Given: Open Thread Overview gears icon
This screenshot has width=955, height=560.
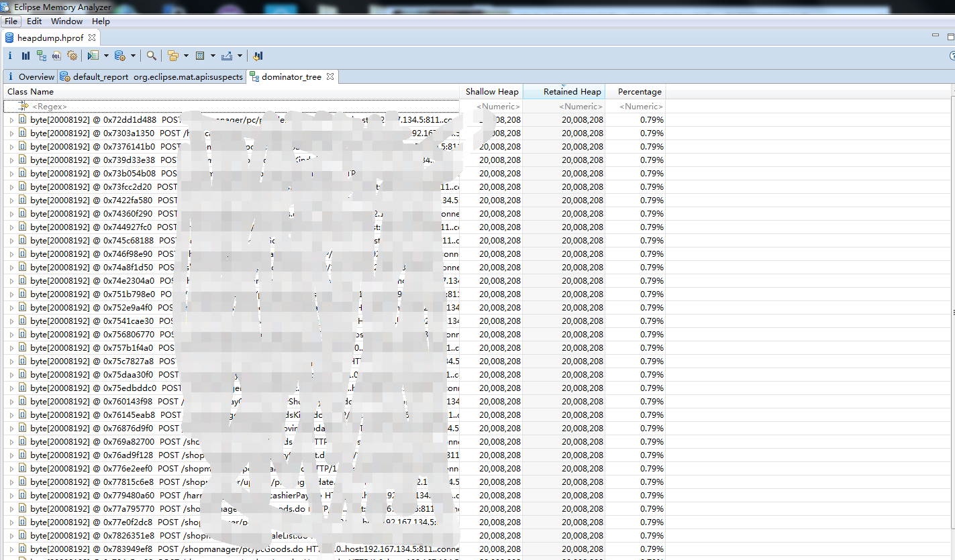Looking at the screenshot, I should point(72,56).
